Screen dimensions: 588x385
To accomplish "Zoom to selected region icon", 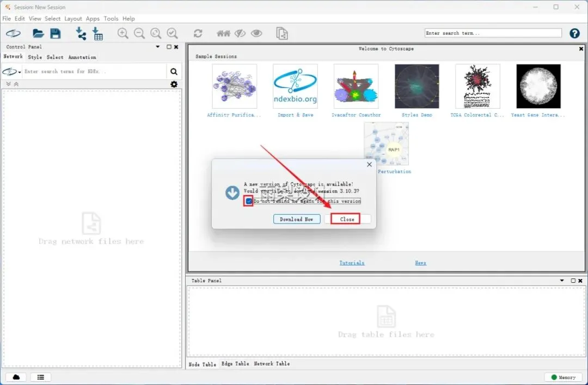I will pyautogui.click(x=172, y=33).
